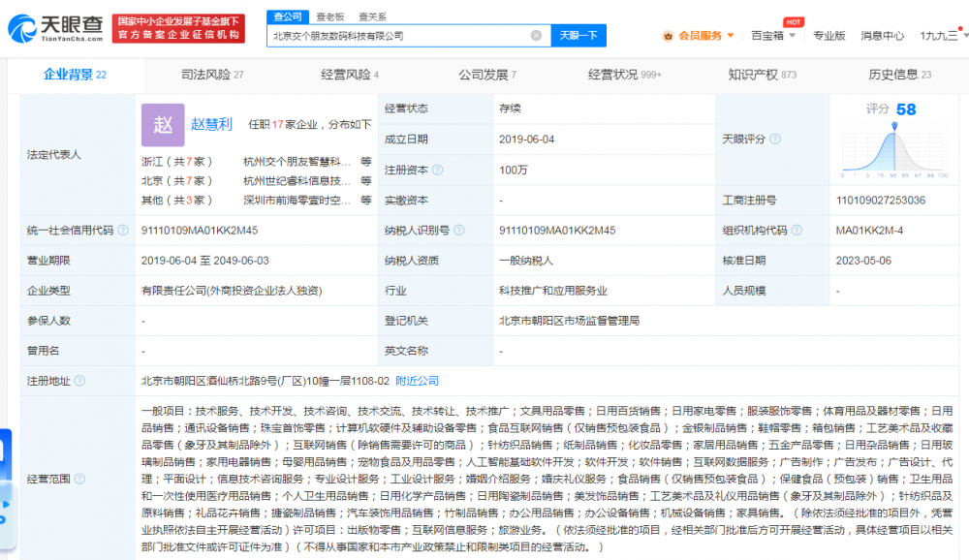The width and height of the screenshot is (969, 560).
Task: Click the purple 赵 avatar icon
Action: 162,124
